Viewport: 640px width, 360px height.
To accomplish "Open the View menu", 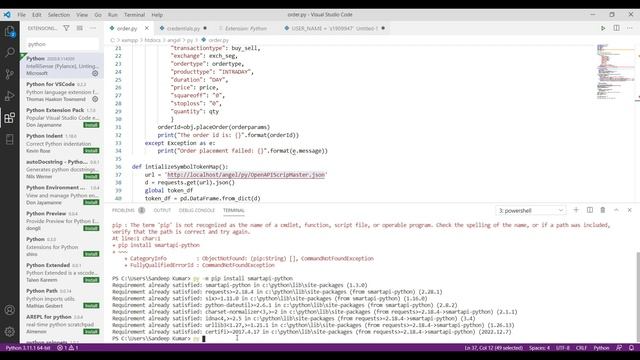I will 82,15.
